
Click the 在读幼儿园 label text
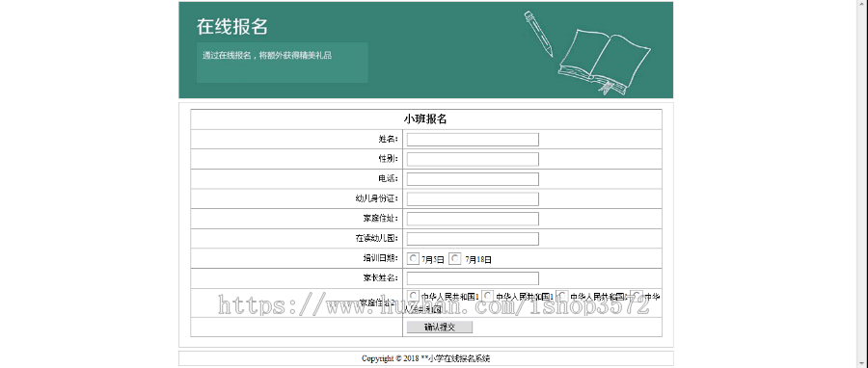[x=376, y=239]
